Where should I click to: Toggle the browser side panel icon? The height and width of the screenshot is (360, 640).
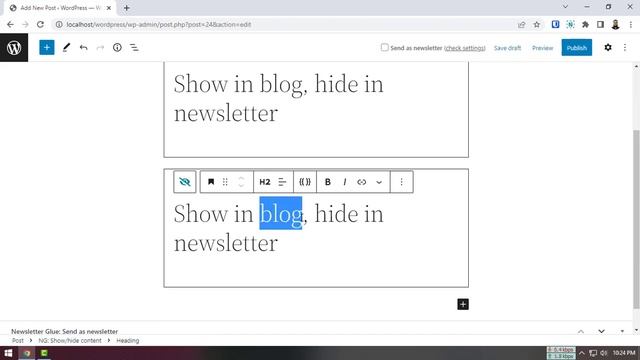[600, 24]
